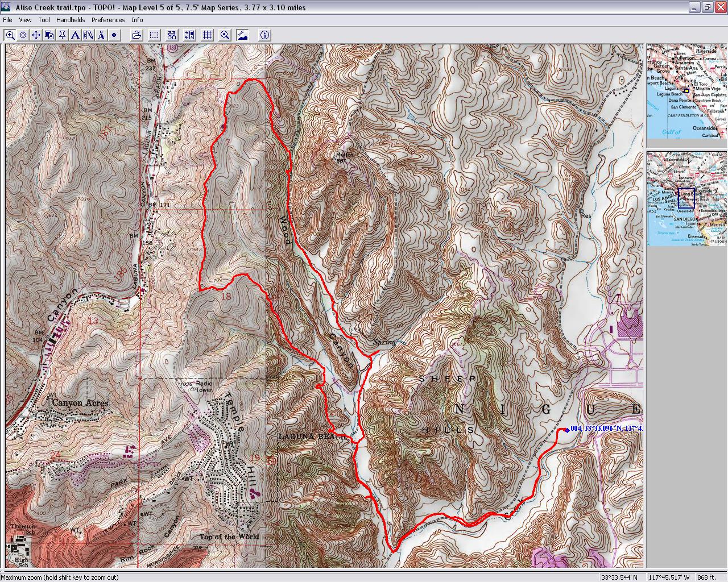Click the copy map clipboard tool
The height and width of the screenshot is (582, 728).
(x=49, y=35)
